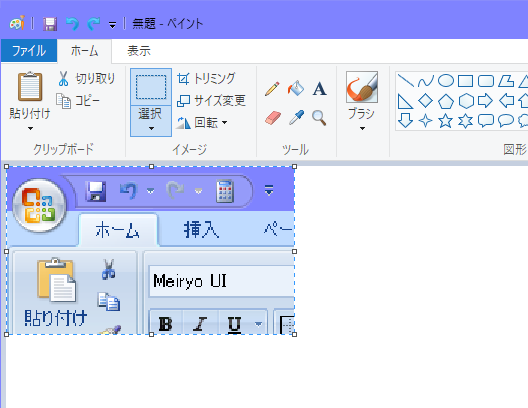Select the polygon shape
Viewport: 528px width, 408px height.
(x=506, y=81)
